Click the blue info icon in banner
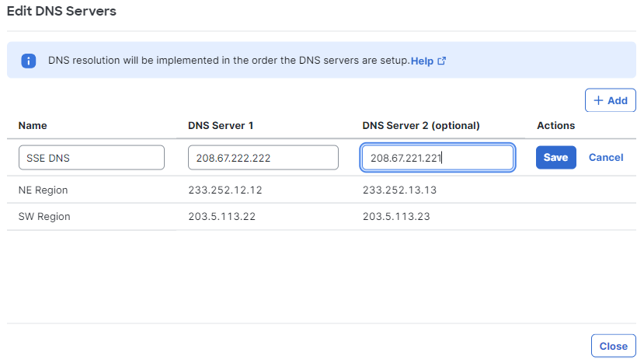This screenshot has height=363, width=644. tap(28, 61)
